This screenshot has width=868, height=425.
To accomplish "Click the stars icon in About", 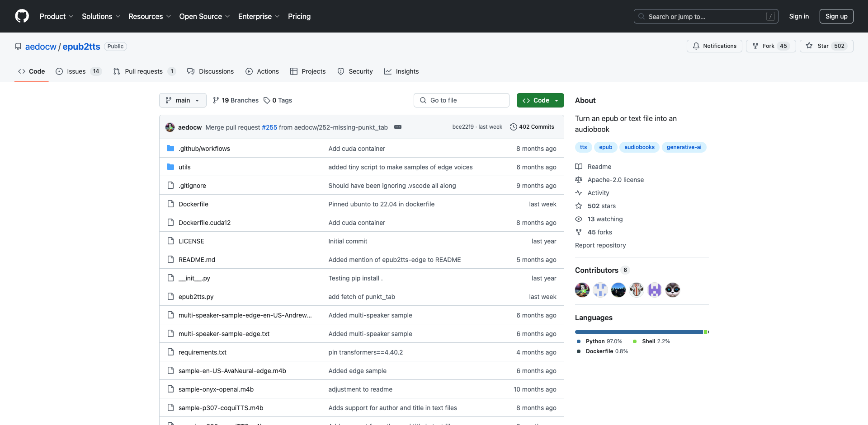I will [579, 206].
